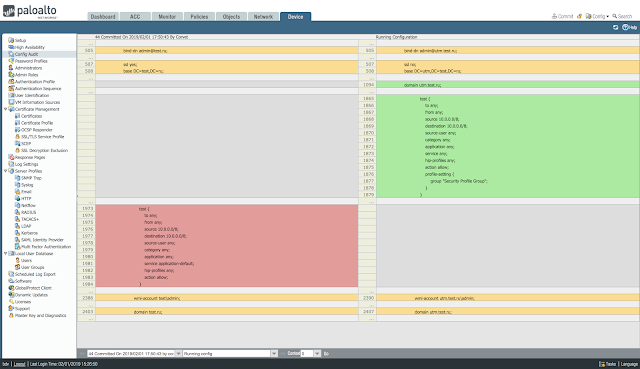640x369 pixels.
Task: Select Scheduled Log Export item
Action: pyautogui.click(x=35, y=274)
